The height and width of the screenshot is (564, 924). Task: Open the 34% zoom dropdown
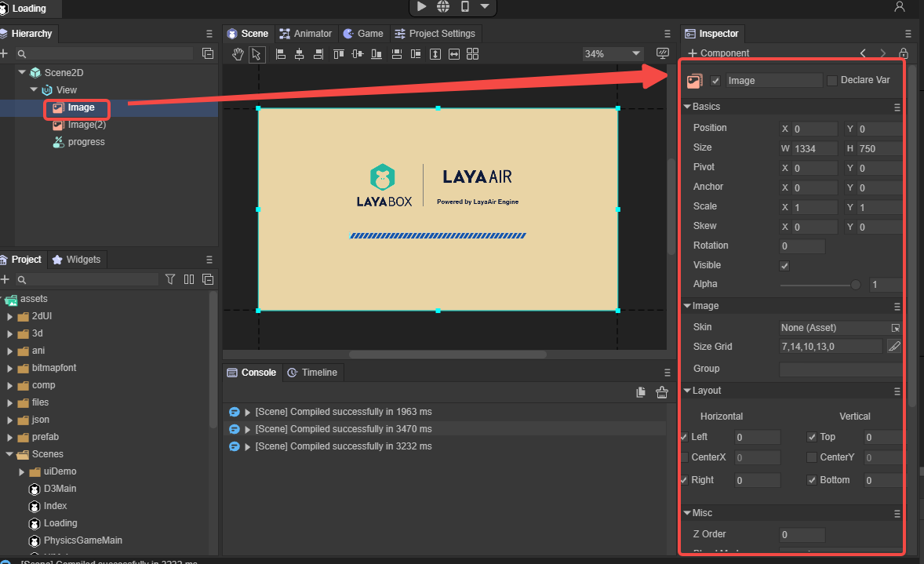click(613, 53)
